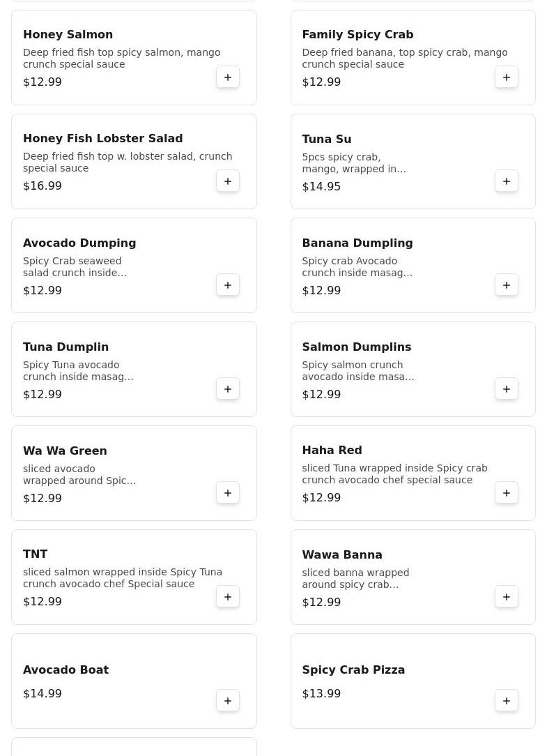Add Honey Fish Lobster Salad to order
547x756 pixels.
coord(228,181)
